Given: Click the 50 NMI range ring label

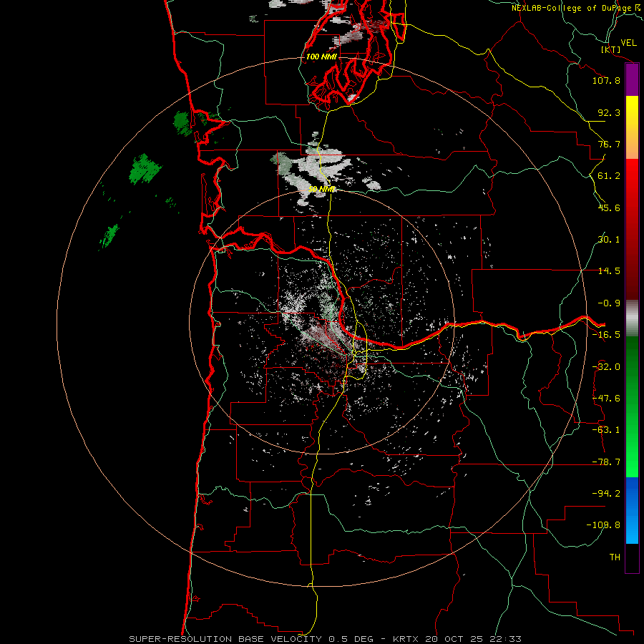Looking at the screenshot, I should click(321, 189).
